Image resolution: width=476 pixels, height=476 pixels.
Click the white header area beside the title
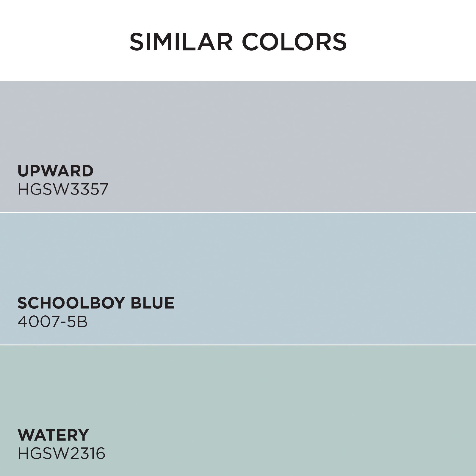tap(411, 42)
